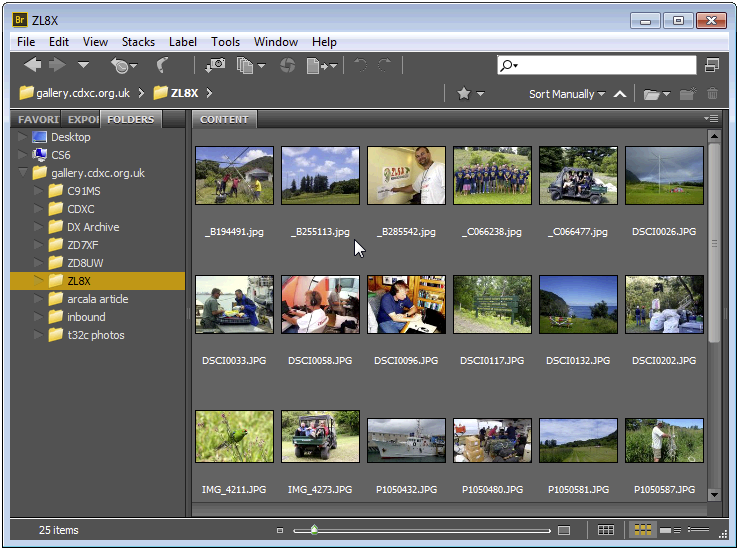The width and height of the screenshot is (740, 552).
Task: Select the inbound folder
Action: 86,317
